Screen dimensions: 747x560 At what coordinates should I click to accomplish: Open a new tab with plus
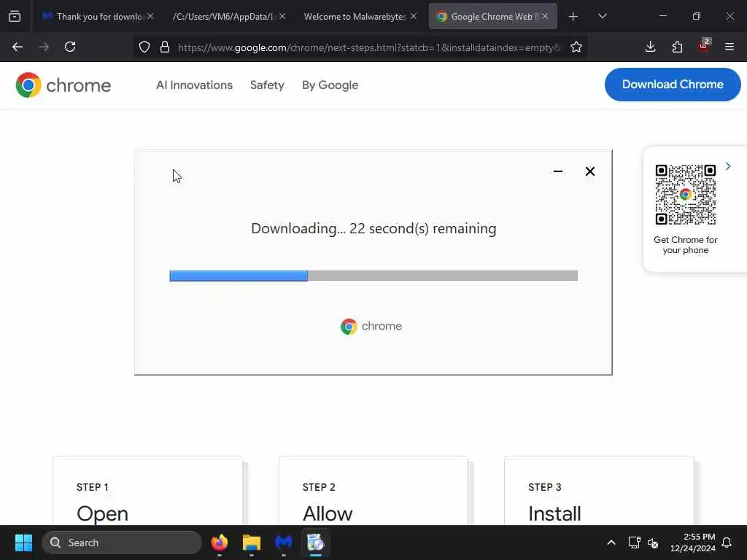(573, 17)
